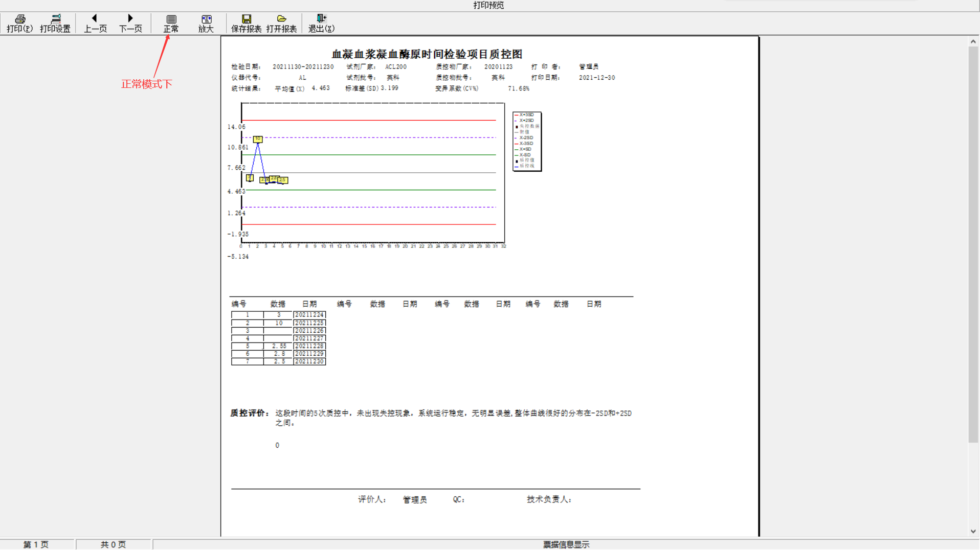The width and height of the screenshot is (980, 550).
Task: Click the y-axis label 10.861
Action: [x=238, y=147]
